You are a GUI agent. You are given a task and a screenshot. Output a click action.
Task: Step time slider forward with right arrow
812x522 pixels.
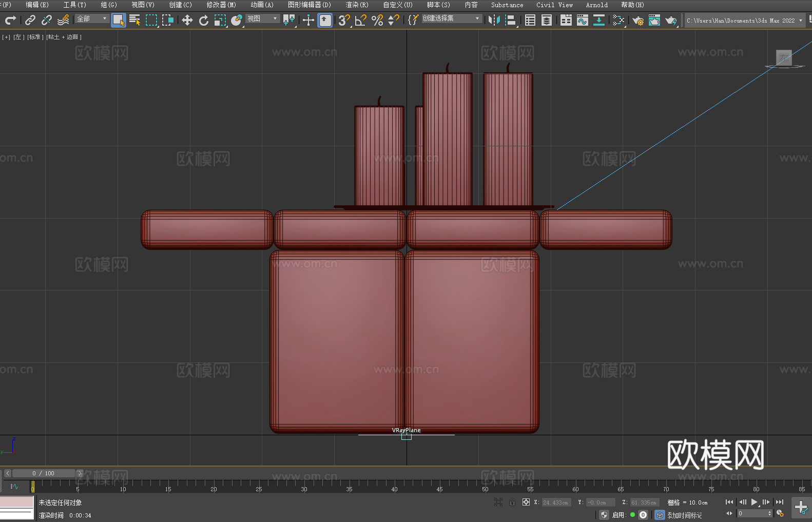(80, 473)
